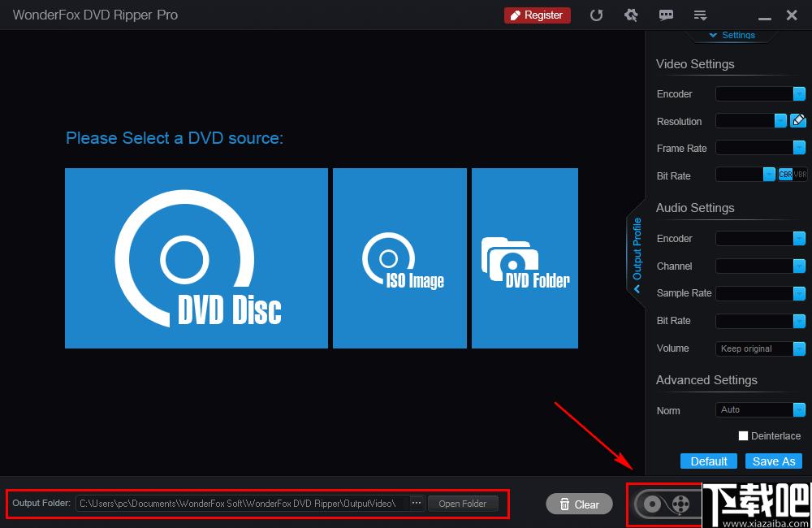Open the Resolution dropdown
This screenshot has height=528, width=812.
780,121
